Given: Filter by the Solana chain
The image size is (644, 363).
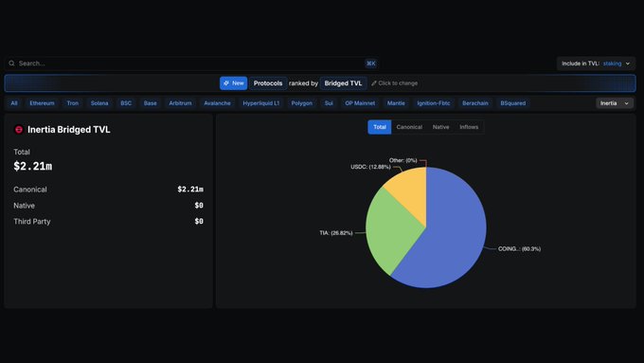Looking at the screenshot, I should point(99,103).
